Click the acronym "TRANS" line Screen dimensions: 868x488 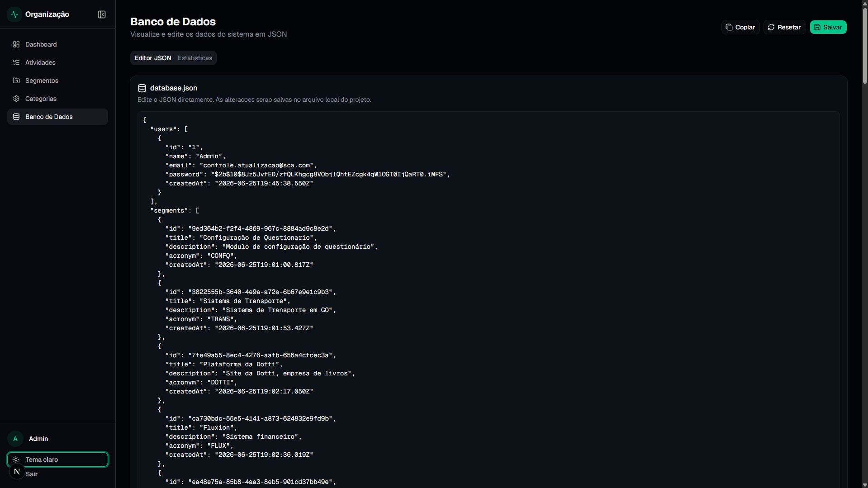tap(201, 319)
